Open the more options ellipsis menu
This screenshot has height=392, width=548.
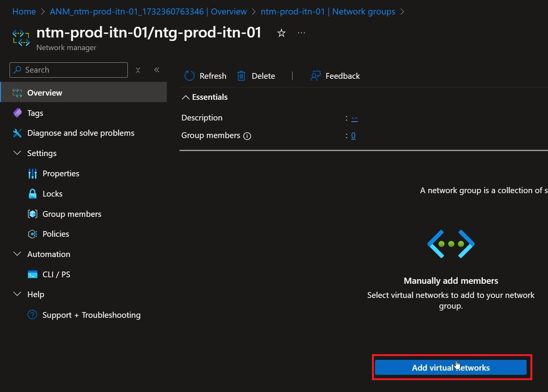pos(302,33)
